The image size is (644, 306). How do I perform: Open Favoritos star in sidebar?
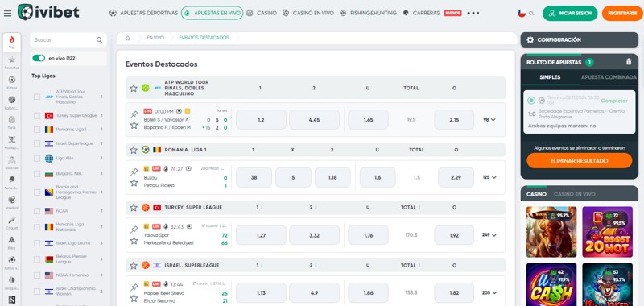click(11, 62)
